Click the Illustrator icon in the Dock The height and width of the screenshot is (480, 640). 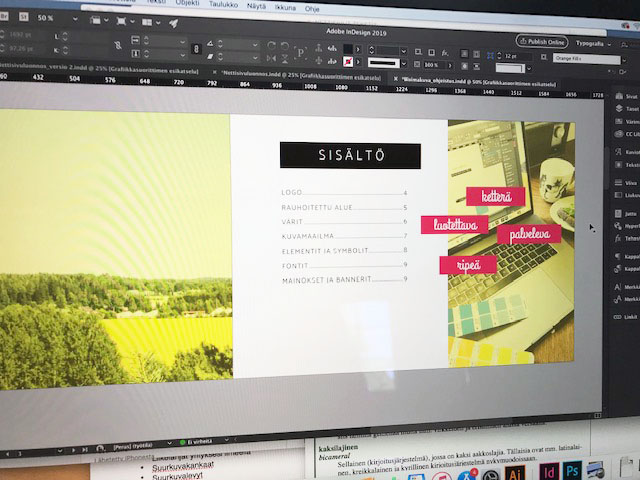(515, 473)
